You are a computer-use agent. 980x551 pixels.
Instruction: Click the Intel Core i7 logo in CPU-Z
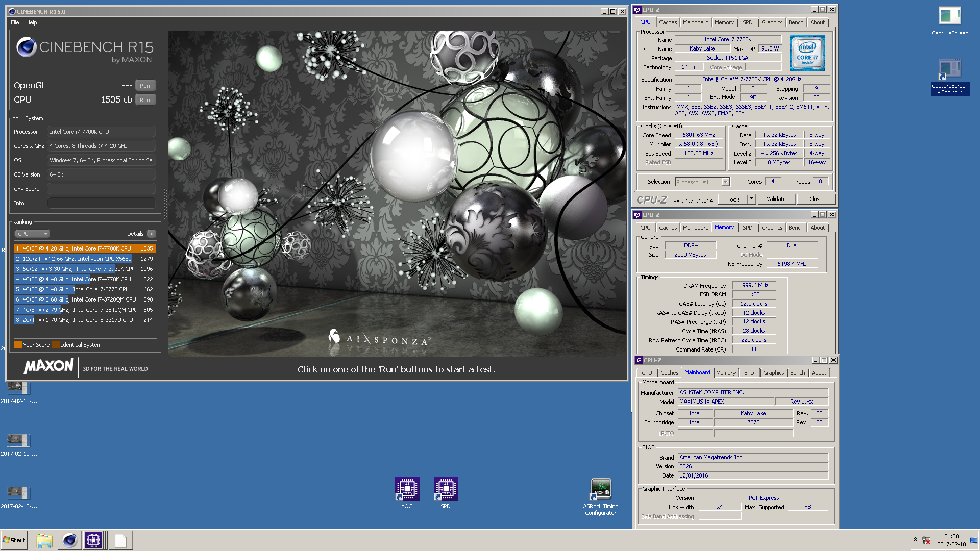coord(807,53)
